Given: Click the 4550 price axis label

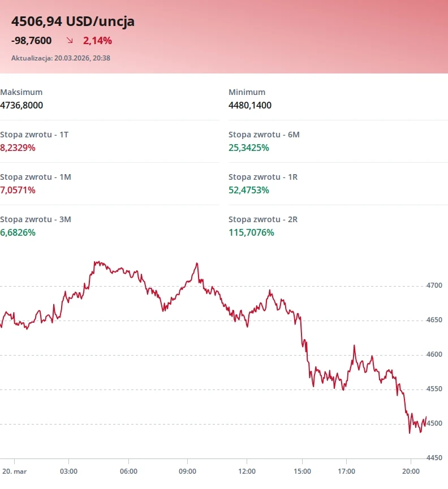Looking at the screenshot, I should click(434, 389).
